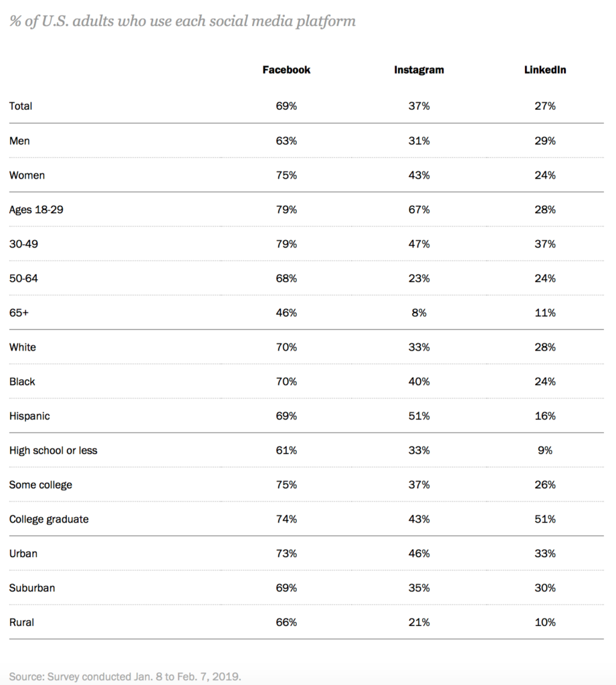Screen dimensions: 616x685
Task: Click the chart title about U.S. adults
Action: [183, 21]
